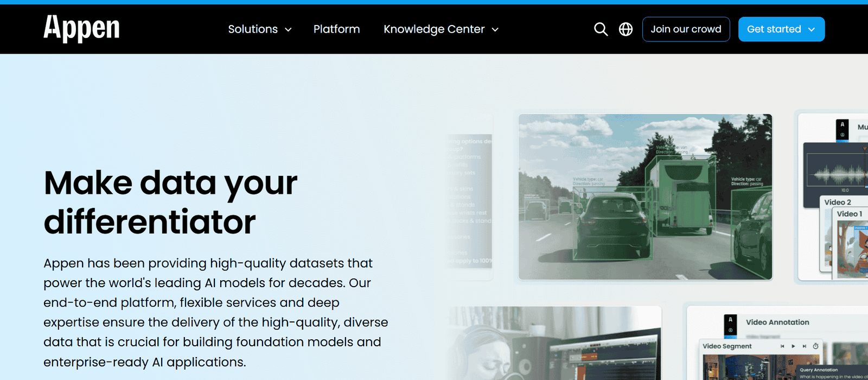This screenshot has width=868, height=380.
Task: Expand the Solutions menu
Action: (260, 29)
